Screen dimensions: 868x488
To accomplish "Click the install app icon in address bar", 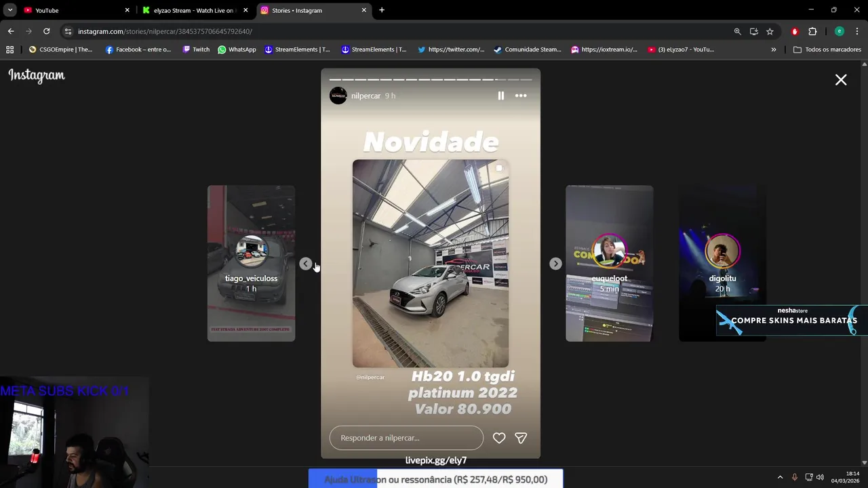I will tap(753, 31).
